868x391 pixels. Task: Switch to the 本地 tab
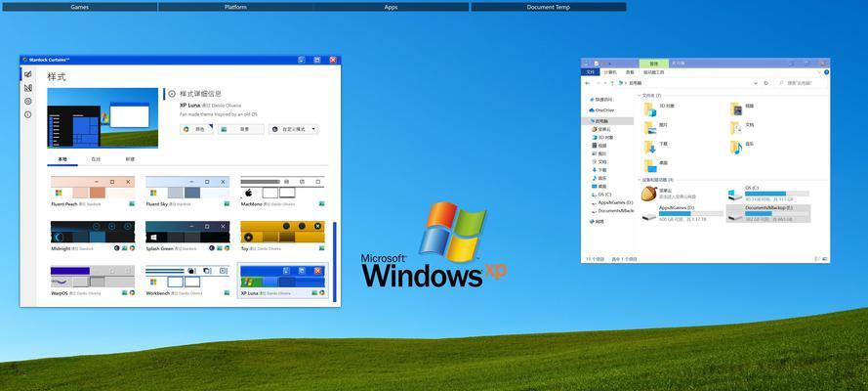pos(62,159)
